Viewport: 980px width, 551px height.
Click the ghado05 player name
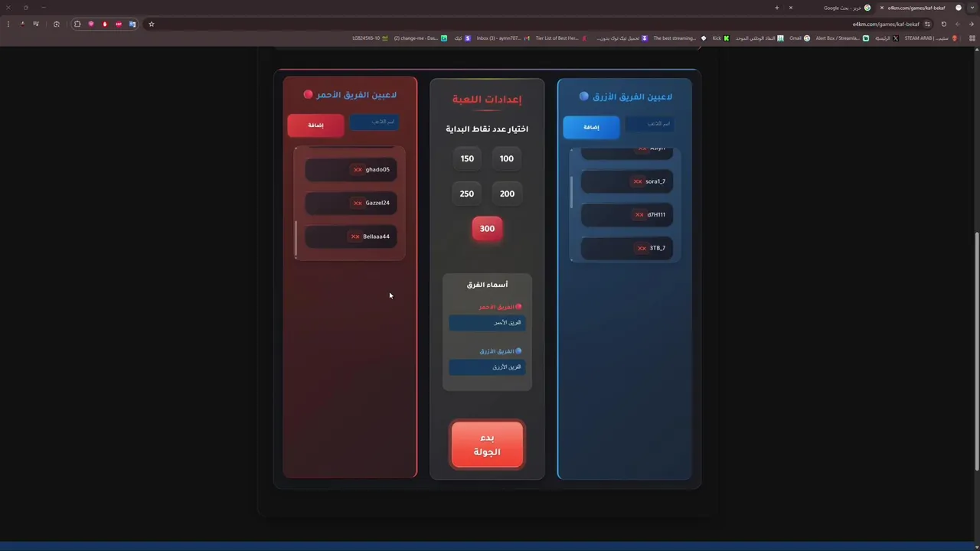tap(377, 170)
